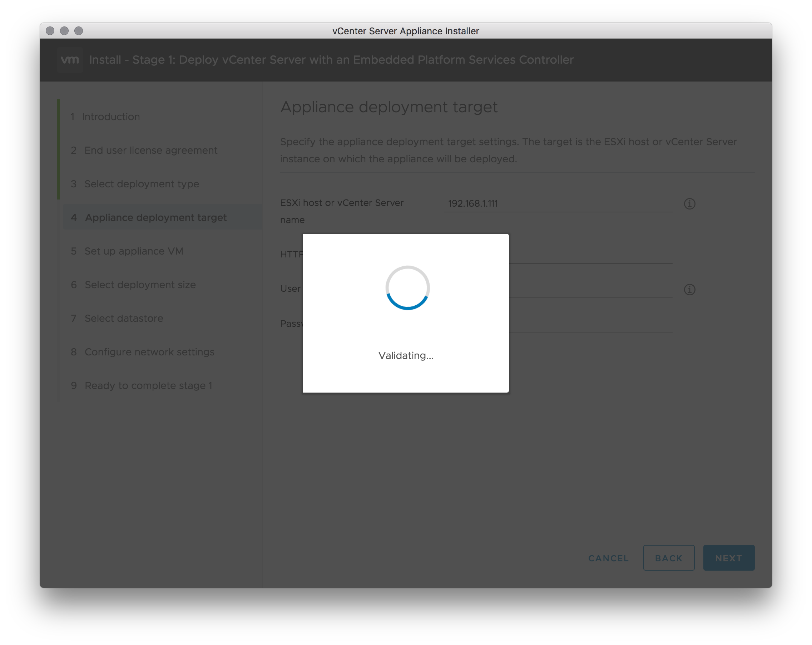Click the VMware vm logo
The height and width of the screenshot is (645, 812).
70,59
